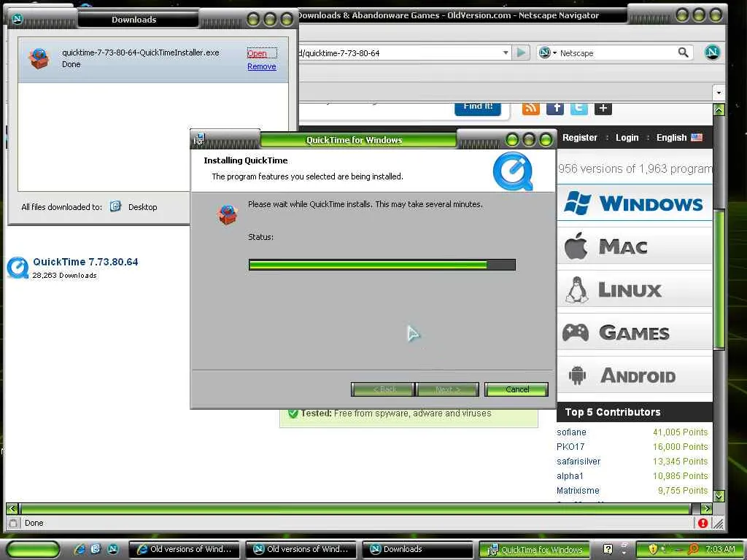The image size is (747, 560).
Task: Open contributor sofiane profile
Action: [571, 432]
